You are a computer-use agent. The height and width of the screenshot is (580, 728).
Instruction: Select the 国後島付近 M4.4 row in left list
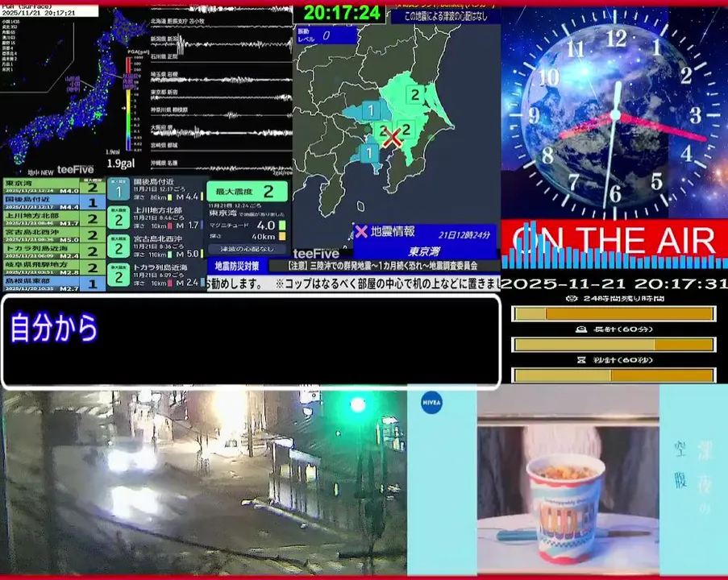pyautogui.click(x=54, y=203)
